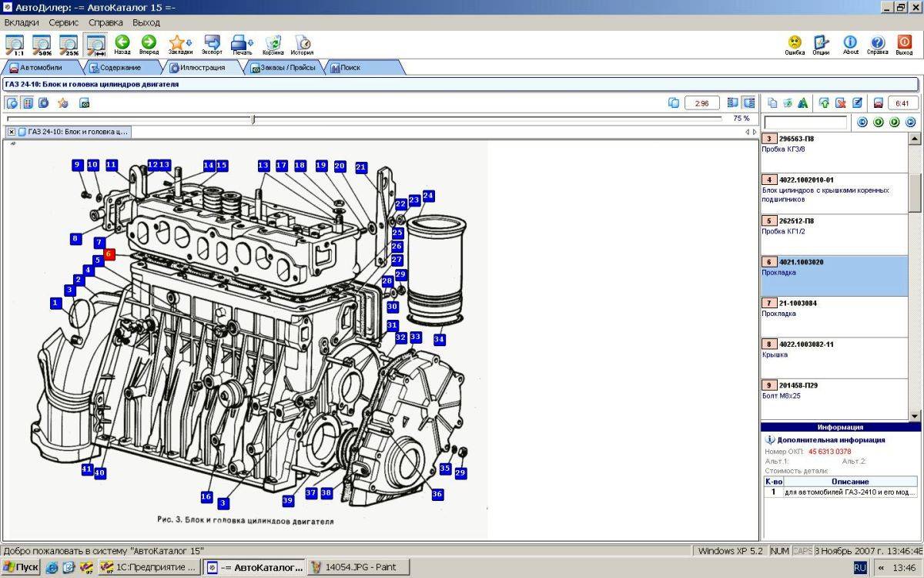This screenshot has width=924, height=578.
Task: Open the Сервис menu
Action: [x=64, y=22]
